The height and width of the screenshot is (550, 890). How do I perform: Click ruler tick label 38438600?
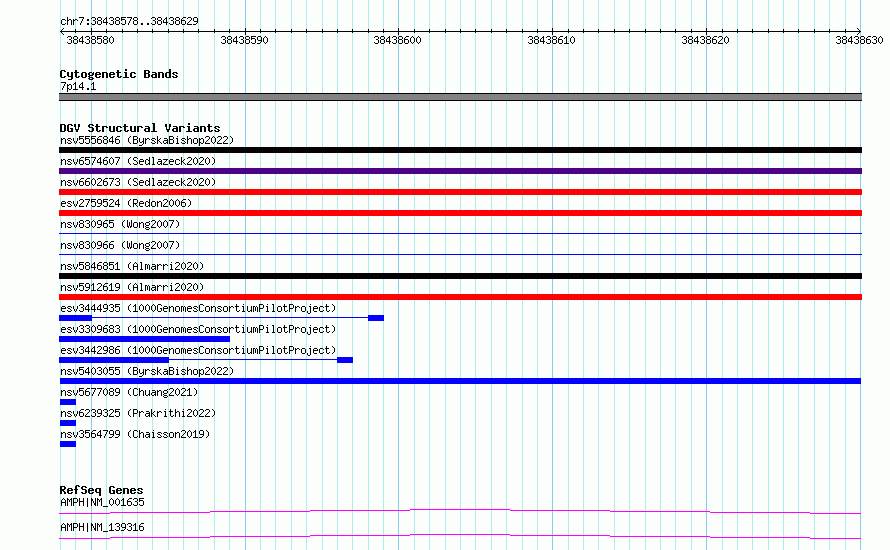click(397, 40)
